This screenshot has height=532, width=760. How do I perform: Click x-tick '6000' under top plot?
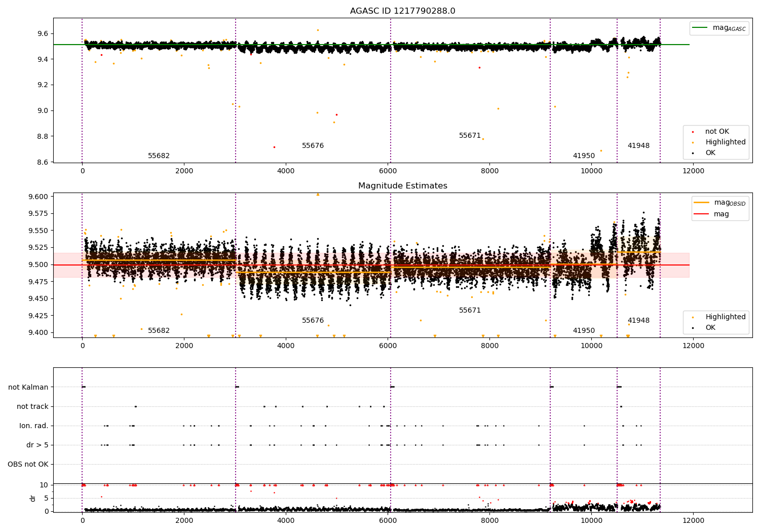(388, 171)
